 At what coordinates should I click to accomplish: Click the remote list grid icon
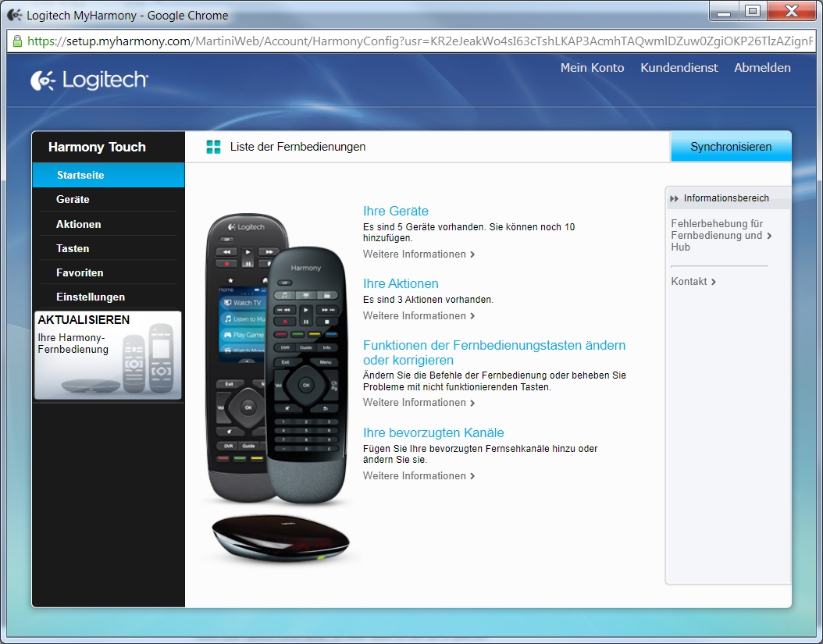(x=213, y=147)
